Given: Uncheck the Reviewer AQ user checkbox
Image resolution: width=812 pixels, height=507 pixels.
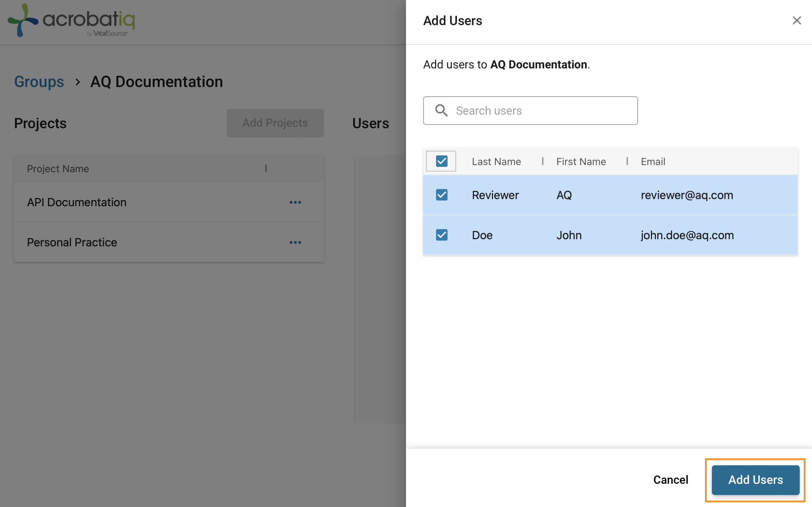Looking at the screenshot, I should pos(441,195).
